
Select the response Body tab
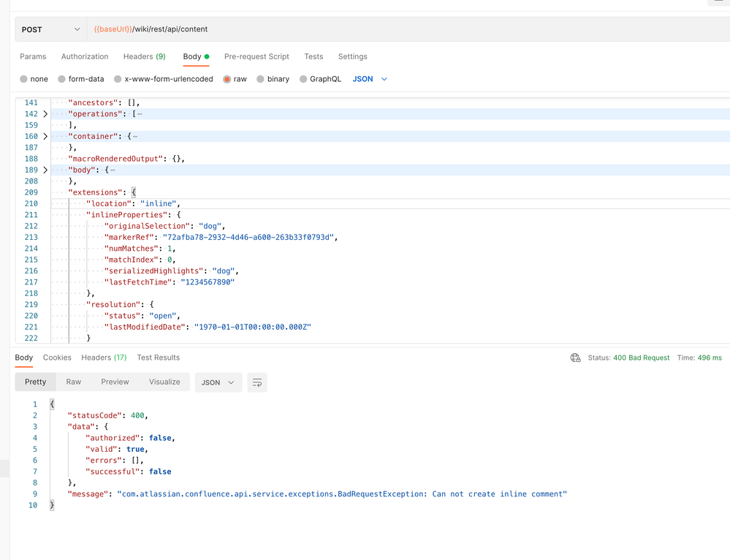[x=23, y=357]
